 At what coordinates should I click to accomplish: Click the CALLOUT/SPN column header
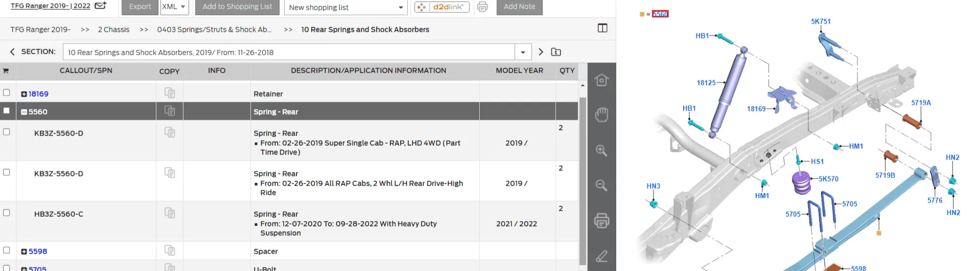pyautogui.click(x=86, y=71)
